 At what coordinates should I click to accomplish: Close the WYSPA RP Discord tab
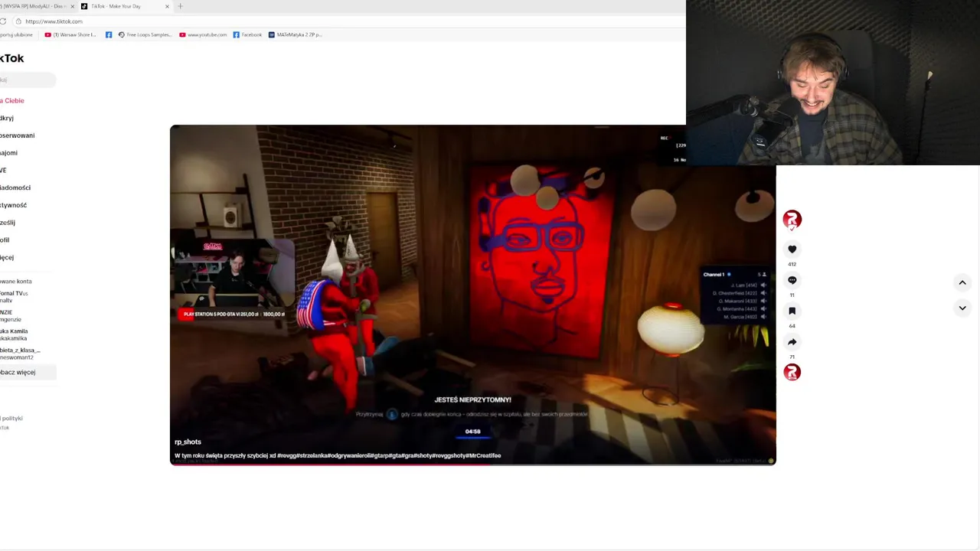point(73,6)
